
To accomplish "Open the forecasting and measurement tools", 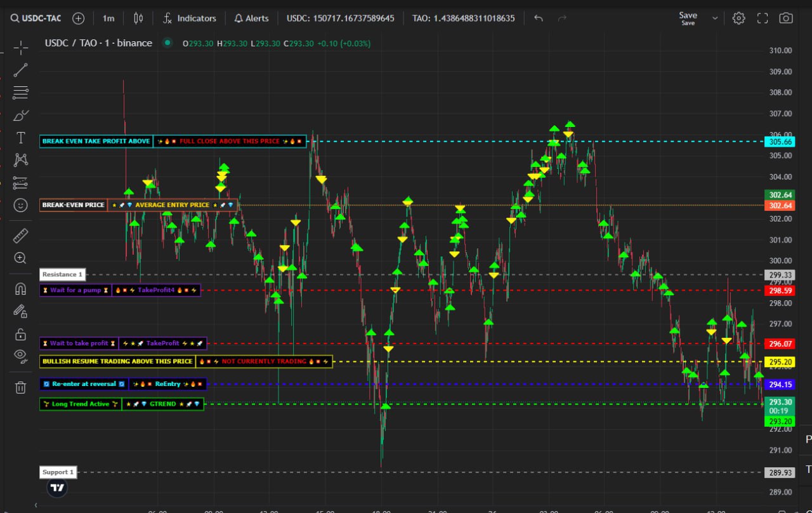I will tap(20, 183).
